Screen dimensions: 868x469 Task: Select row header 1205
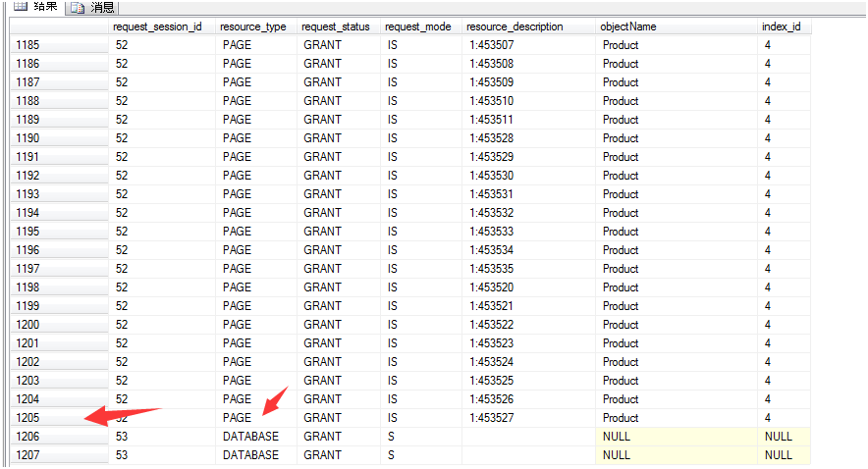[x=59, y=418]
